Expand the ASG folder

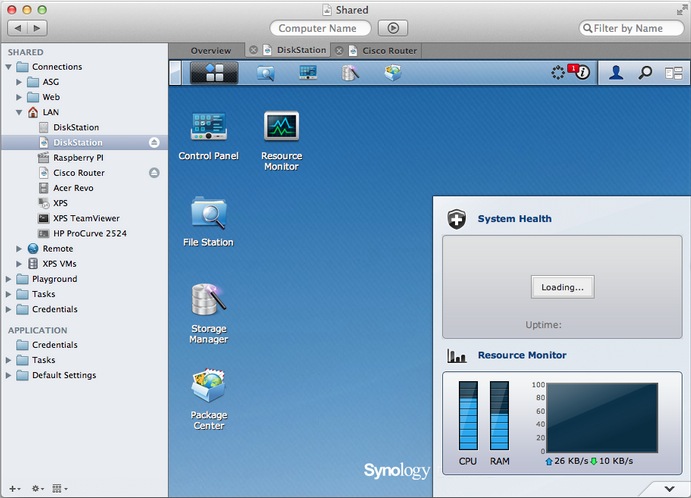tap(20, 82)
